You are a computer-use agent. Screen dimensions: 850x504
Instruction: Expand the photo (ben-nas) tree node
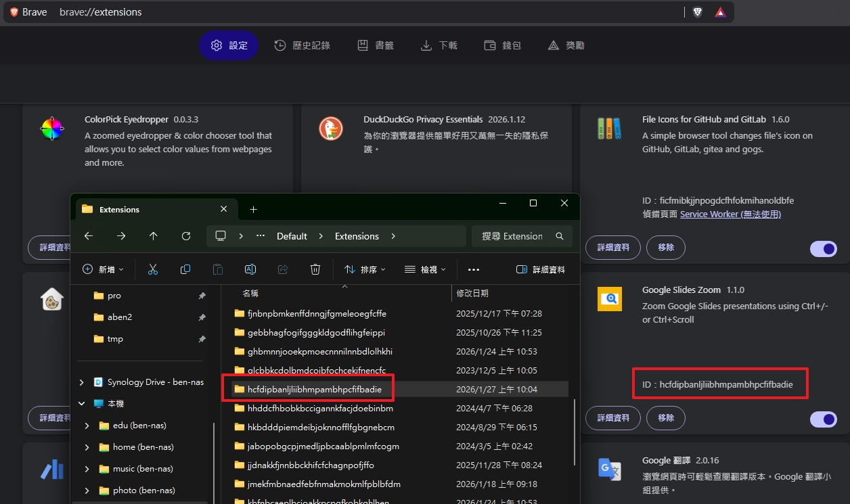[x=87, y=490]
